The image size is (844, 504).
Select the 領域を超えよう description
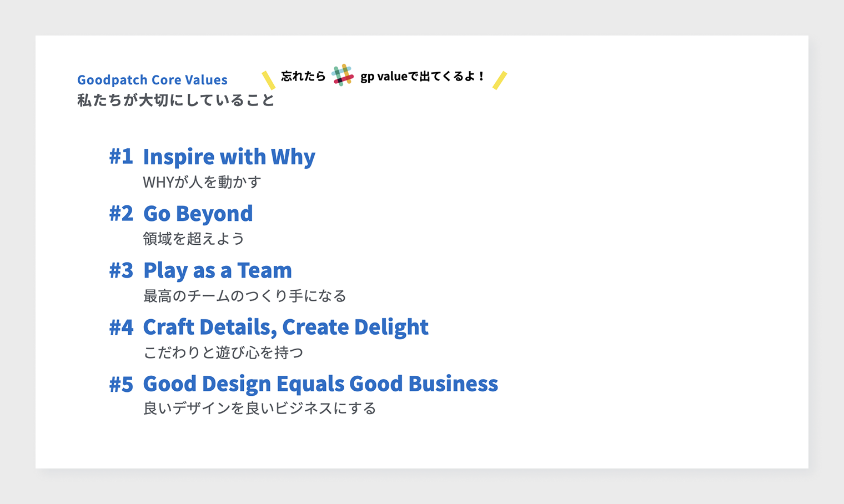[x=193, y=239]
